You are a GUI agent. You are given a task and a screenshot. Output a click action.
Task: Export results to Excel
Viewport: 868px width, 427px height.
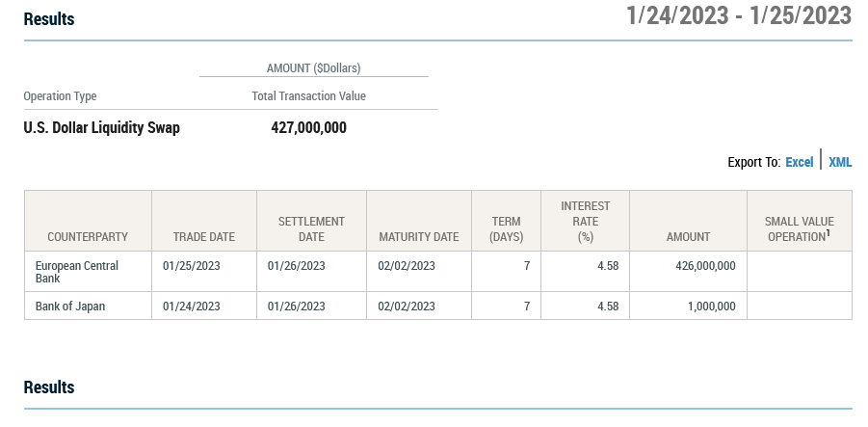click(799, 162)
